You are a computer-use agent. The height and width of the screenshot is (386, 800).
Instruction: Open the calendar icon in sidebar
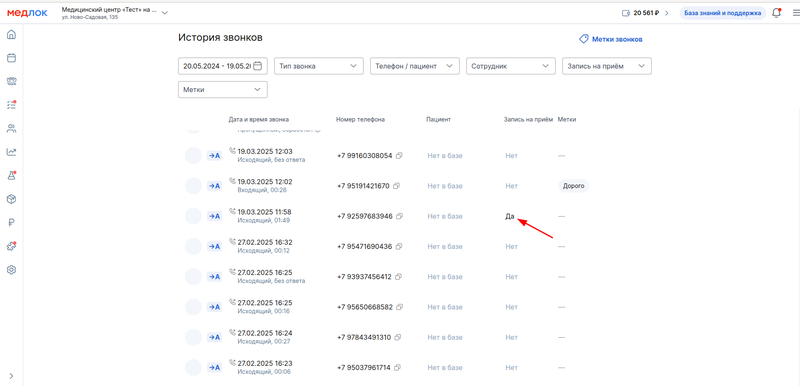(11, 58)
